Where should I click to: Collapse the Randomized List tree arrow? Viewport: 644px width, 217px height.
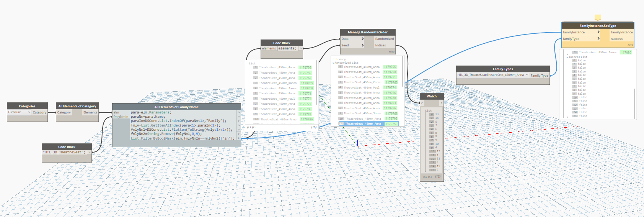(333, 63)
